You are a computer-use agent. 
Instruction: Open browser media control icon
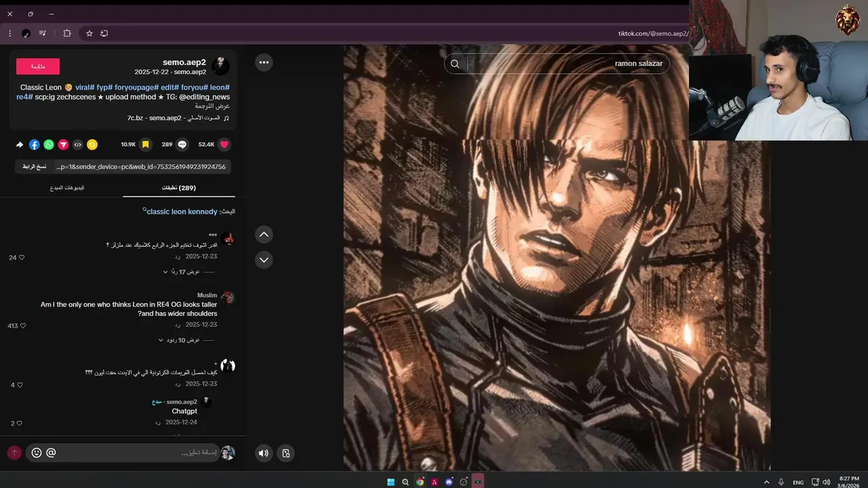click(x=43, y=33)
